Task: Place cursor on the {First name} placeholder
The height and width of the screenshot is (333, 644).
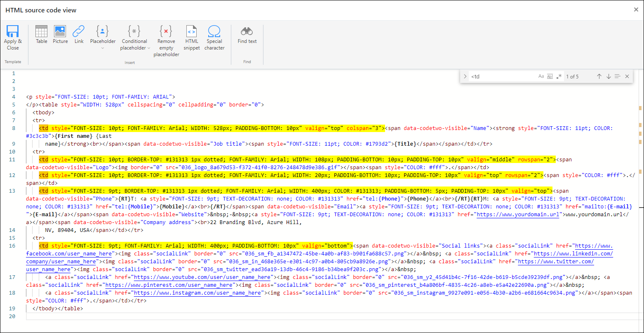Action: tap(73, 136)
